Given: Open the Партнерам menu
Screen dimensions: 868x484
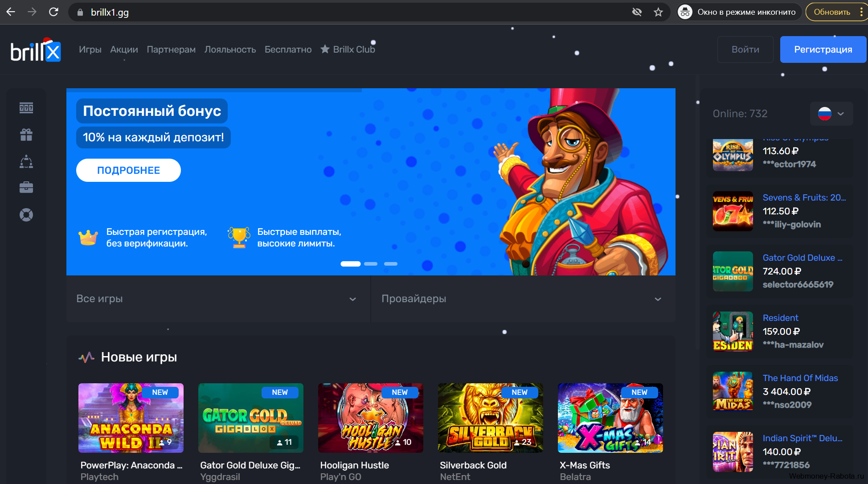Looking at the screenshot, I should coord(171,49).
